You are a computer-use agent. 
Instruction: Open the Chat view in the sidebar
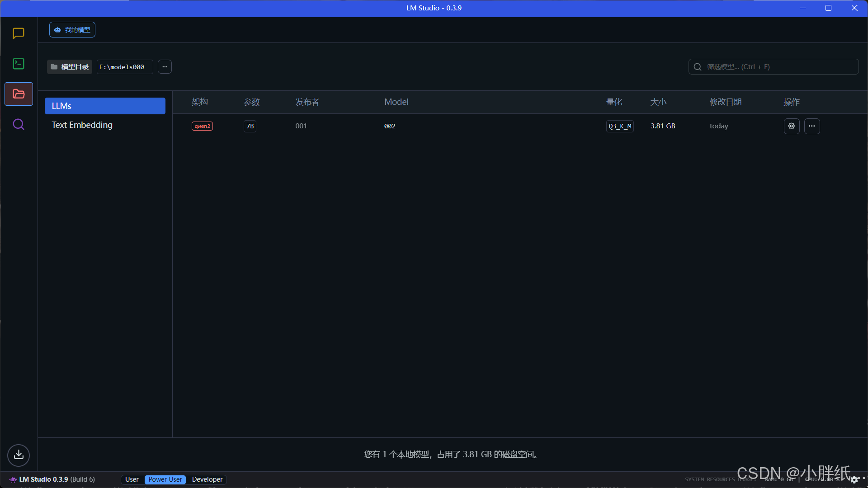pos(19,33)
